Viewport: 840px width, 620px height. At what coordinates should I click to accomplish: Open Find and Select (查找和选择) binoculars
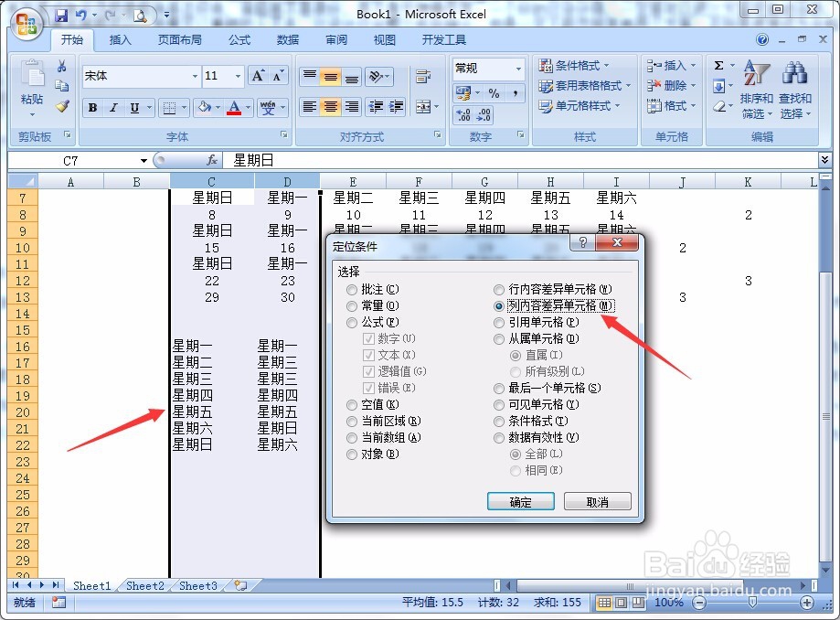click(x=795, y=90)
